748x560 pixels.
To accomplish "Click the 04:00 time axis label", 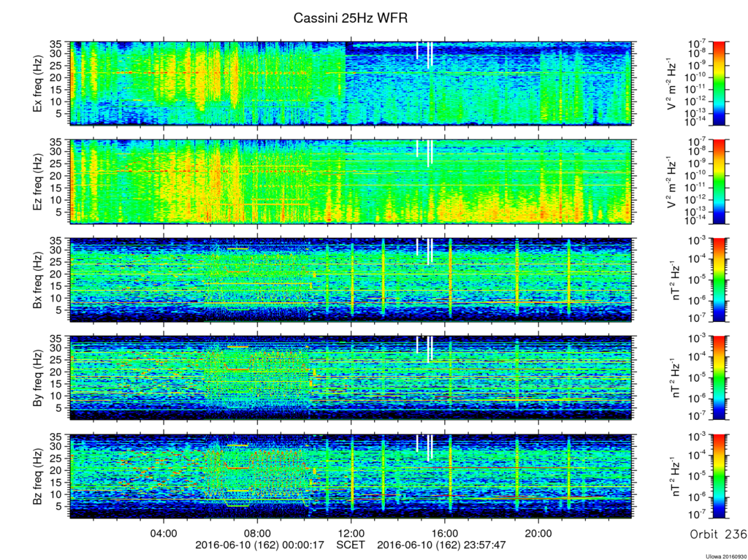I will click(x=164, y=533).
